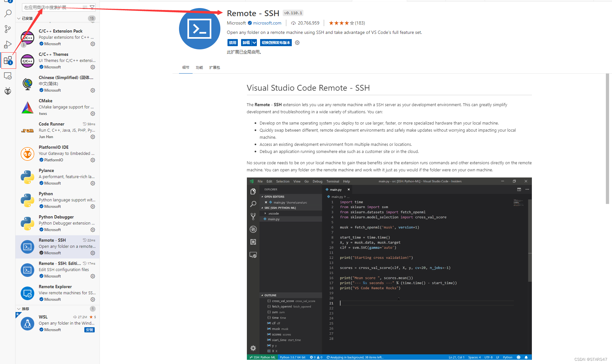
Task: Select the Python Debugger extension entry
Action: pos(58,223)
